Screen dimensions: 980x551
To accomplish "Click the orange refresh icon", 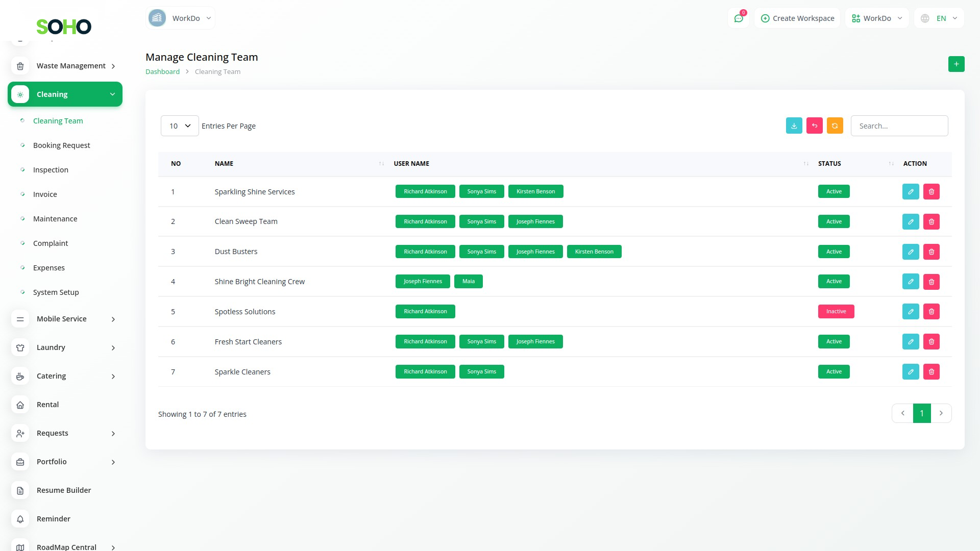I will 835,126.
